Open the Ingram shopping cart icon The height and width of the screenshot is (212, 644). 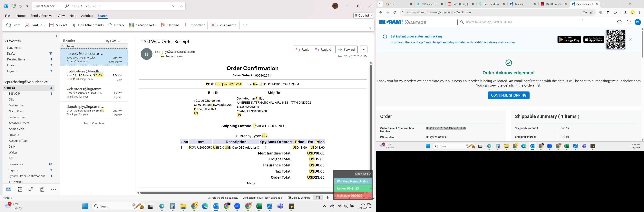click(x=629, y=22)
